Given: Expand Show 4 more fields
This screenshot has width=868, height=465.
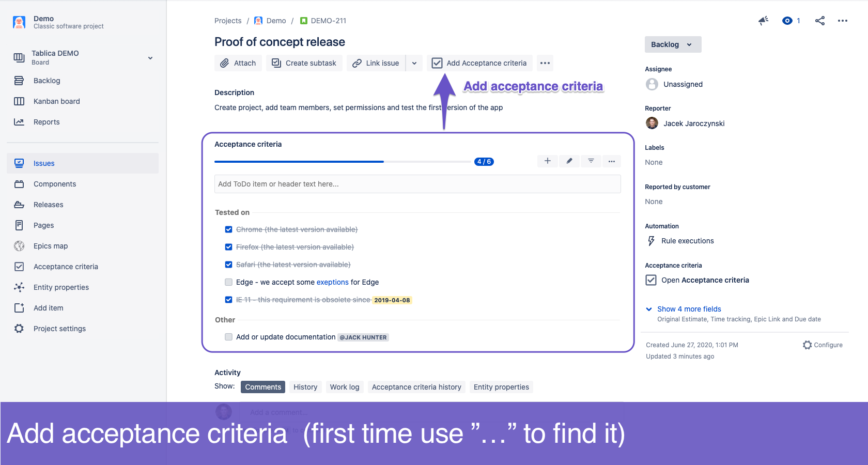Looking at the screenshot, I should (689, 309).
